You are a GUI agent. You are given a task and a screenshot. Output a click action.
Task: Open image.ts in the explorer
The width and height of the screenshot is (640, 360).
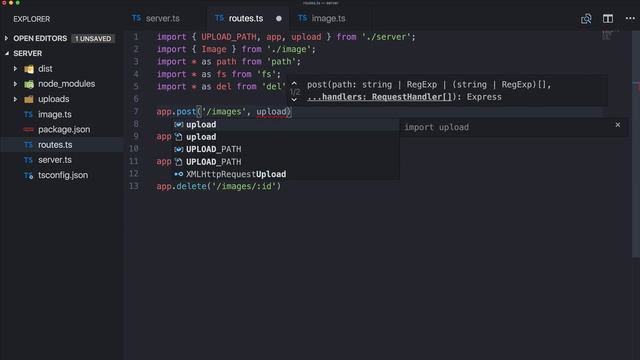55,114
